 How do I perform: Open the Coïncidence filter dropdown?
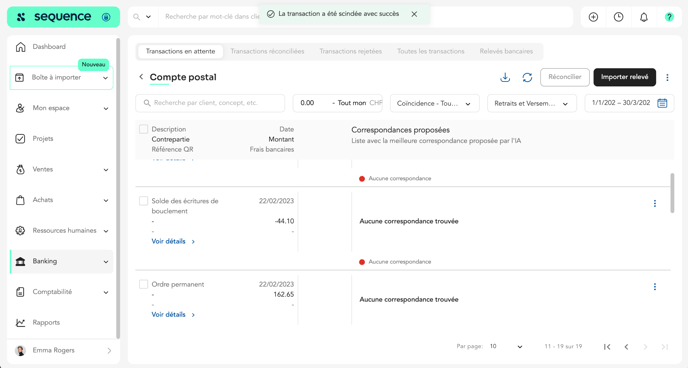[x=434, y=104]
